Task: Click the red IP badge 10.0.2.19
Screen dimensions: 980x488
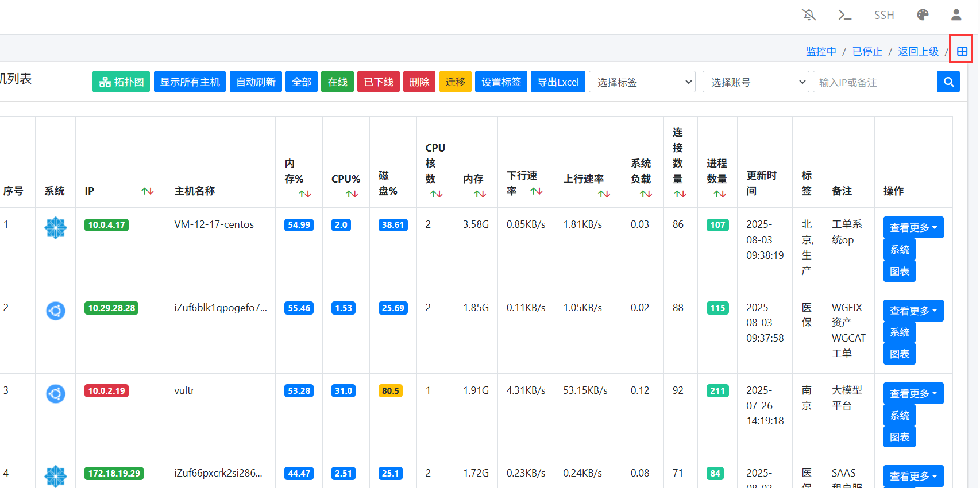Action: click(106, 391)
